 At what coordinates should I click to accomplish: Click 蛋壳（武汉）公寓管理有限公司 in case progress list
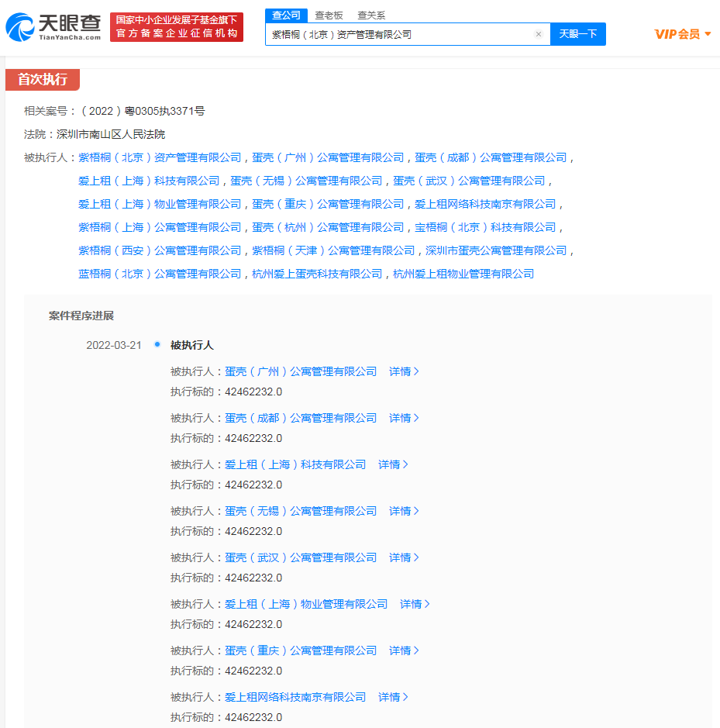click(x=301, y=557)
